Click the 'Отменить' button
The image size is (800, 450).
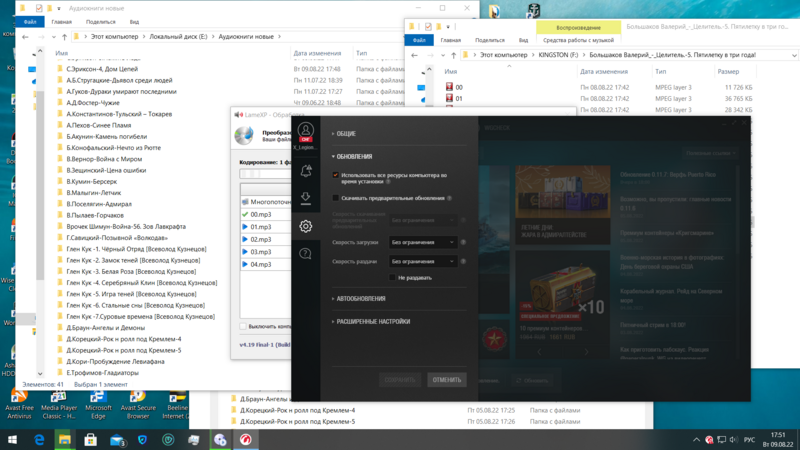(446, 380)
